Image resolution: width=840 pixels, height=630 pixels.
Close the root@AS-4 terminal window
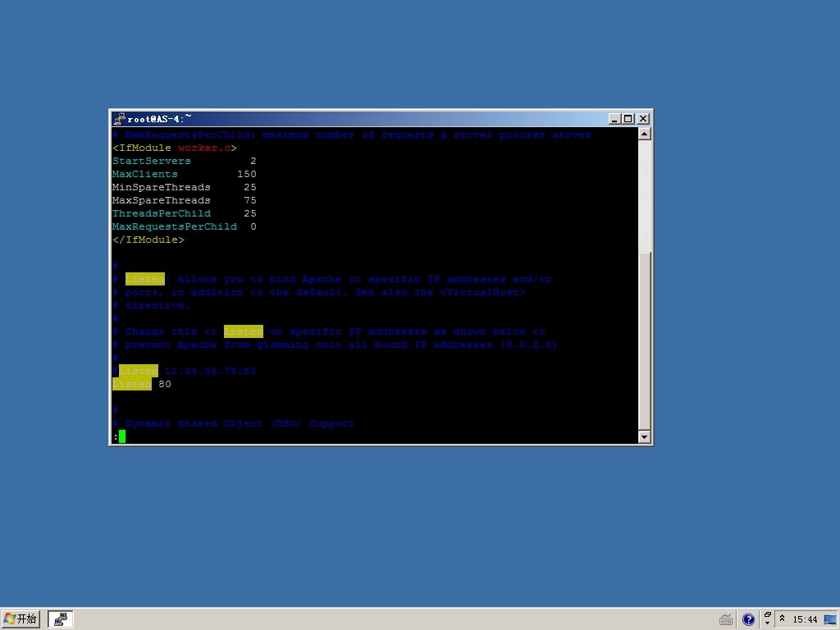643,118
